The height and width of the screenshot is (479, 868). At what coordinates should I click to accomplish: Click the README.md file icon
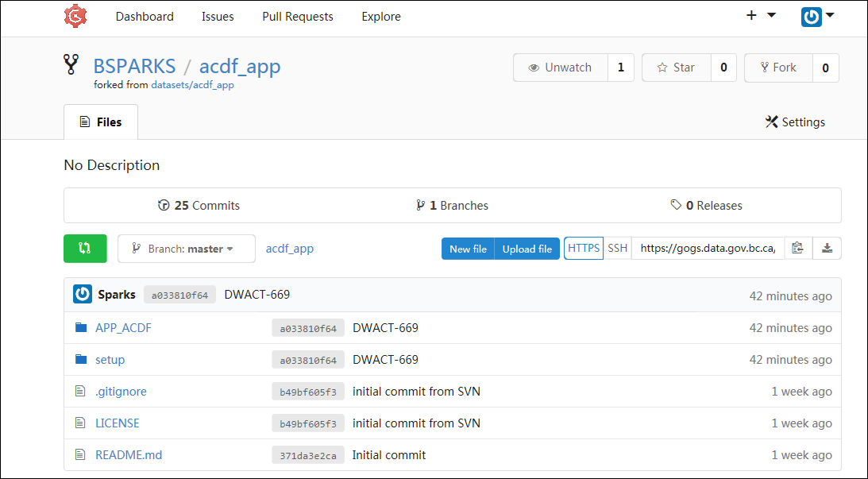pos(81,454)
